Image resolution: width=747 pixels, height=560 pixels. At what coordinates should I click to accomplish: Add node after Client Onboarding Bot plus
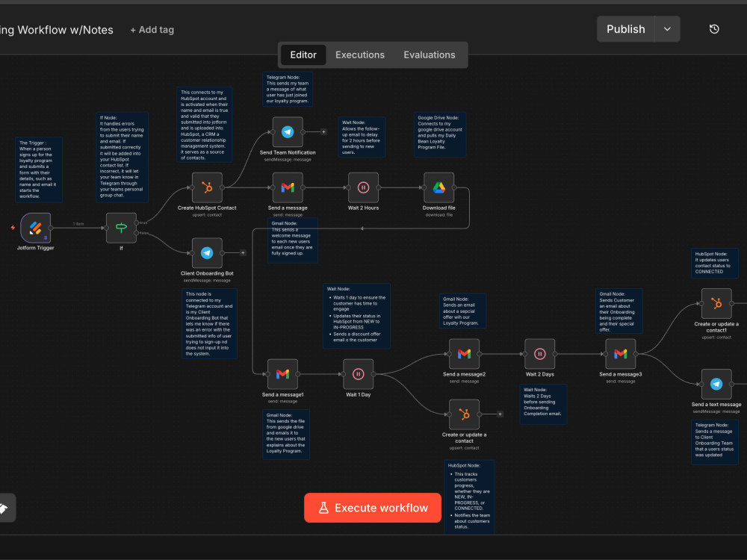(x=243, y=253)
